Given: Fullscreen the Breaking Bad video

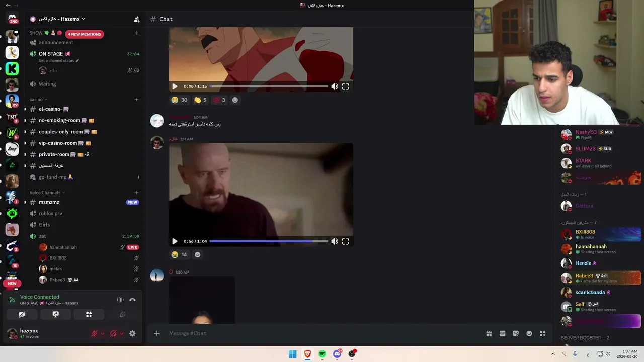Looking at the screenshot, I should pyautogui.click(x=346, y=241).
